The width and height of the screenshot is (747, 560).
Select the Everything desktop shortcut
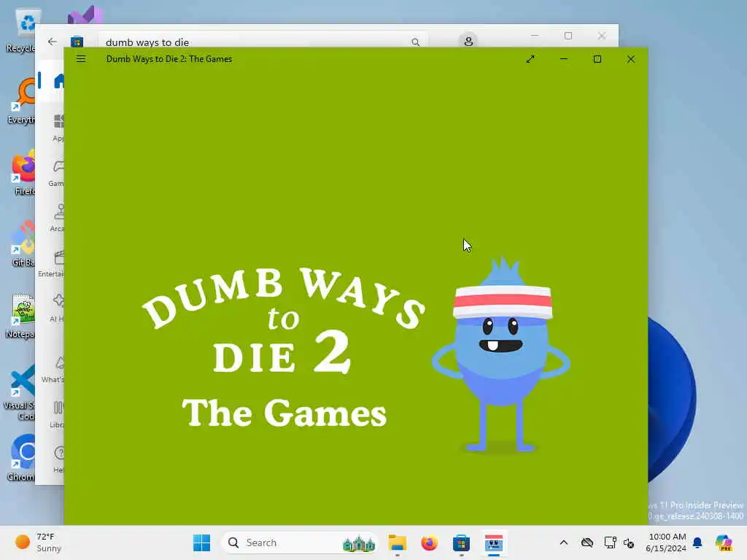[x=22, y=101]
